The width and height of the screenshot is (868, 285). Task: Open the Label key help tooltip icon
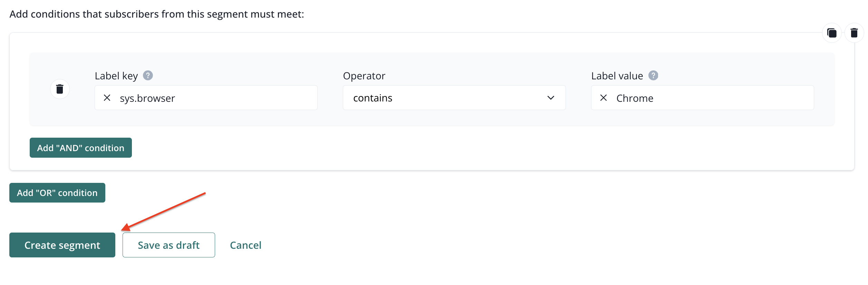148,76
